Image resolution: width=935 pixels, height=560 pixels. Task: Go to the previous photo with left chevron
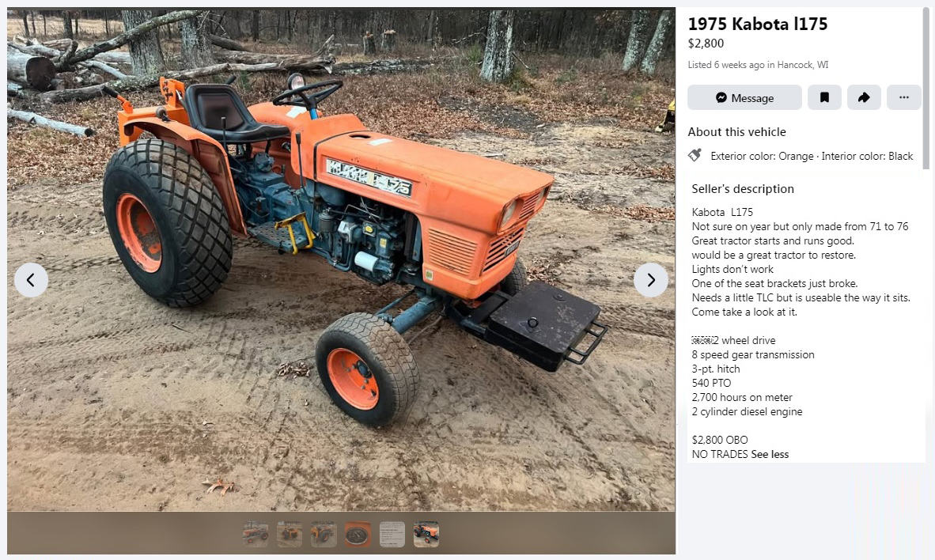coord(31,280)
